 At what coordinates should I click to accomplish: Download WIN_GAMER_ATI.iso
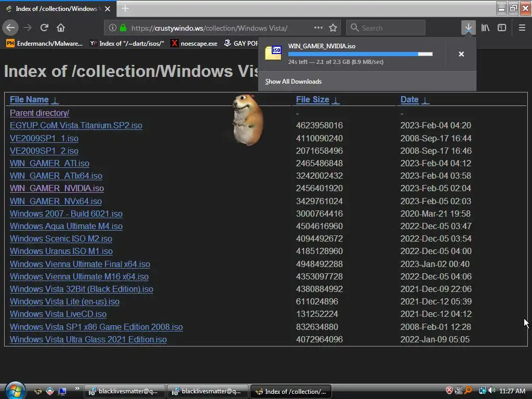coord(49,163)
